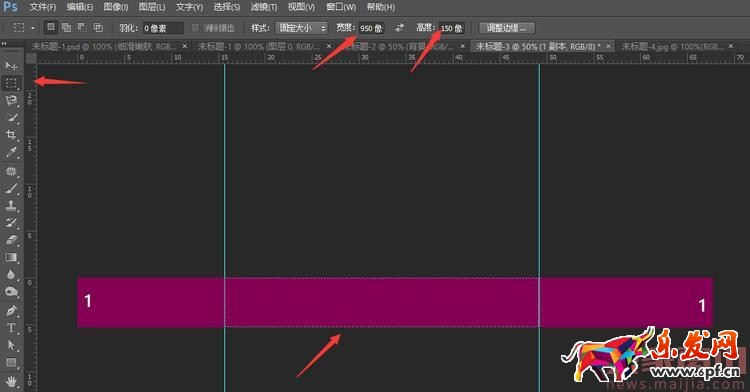Image resolution: width=750 pixels, height=392 pixels.
Task: Choose the Add to selection mode
Action: coord(66,27)
